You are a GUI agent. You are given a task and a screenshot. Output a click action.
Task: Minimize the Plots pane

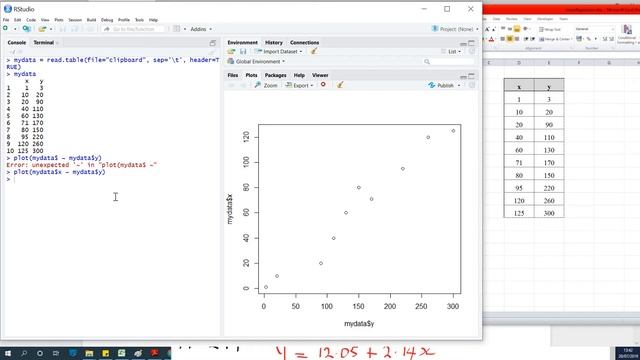(463, 76)
